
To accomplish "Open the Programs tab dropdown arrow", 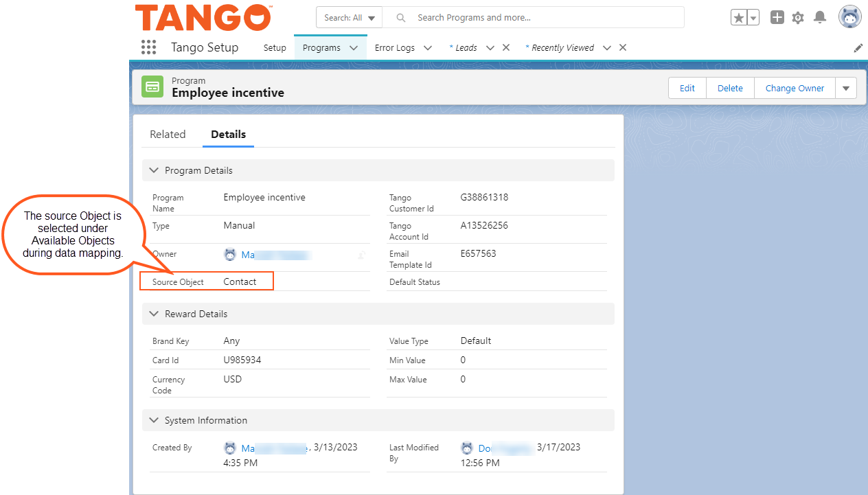I will click(x=355, y=47).
